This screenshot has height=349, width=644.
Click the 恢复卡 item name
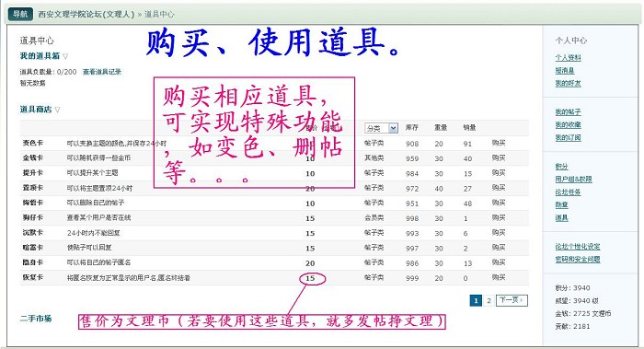(33, 277)
